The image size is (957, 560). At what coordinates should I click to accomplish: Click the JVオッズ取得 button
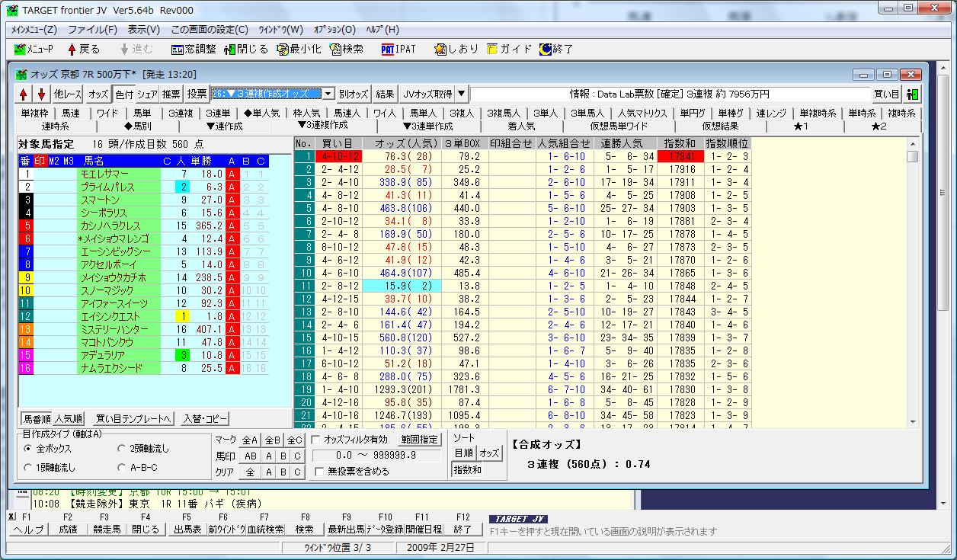(427, 94)
